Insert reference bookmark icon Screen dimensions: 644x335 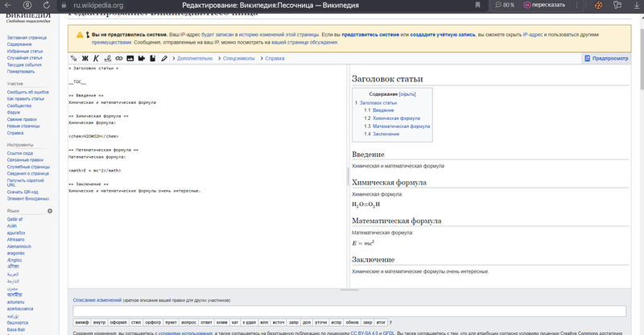click(x=152, y=58)
